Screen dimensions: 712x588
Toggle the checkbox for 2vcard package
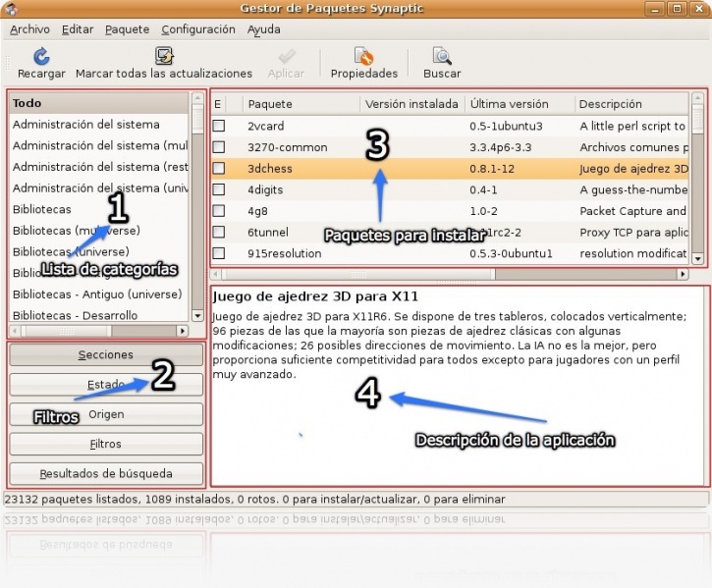[219, 126]
